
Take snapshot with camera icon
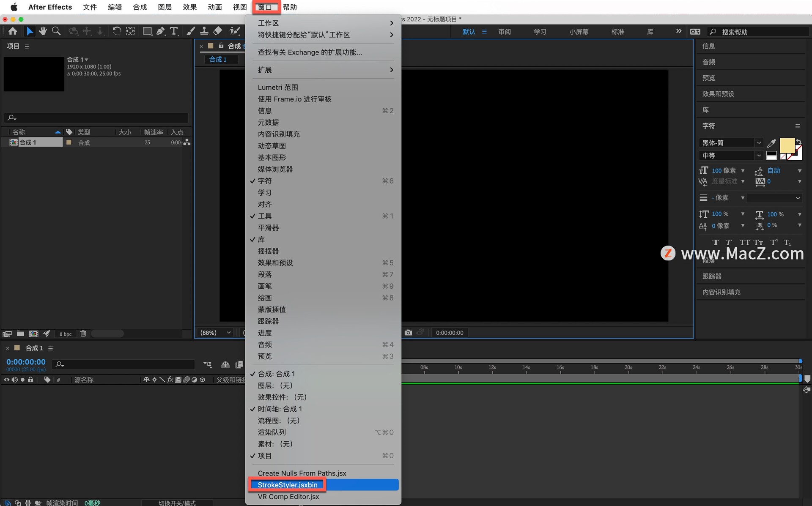[408, 333]
